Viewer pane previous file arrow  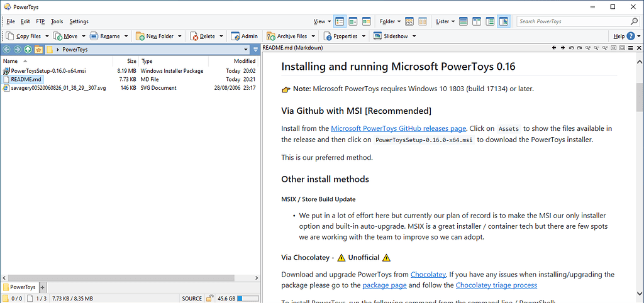555,48
